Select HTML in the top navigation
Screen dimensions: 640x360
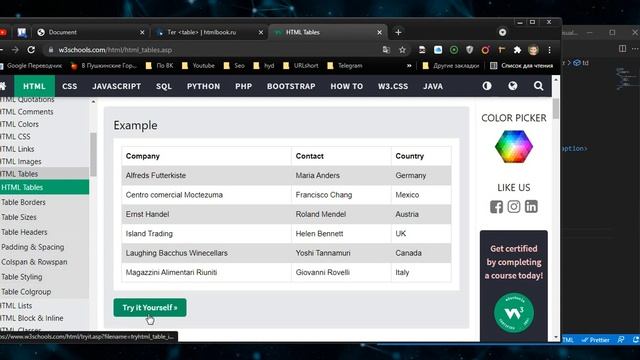tap(34, 86)
